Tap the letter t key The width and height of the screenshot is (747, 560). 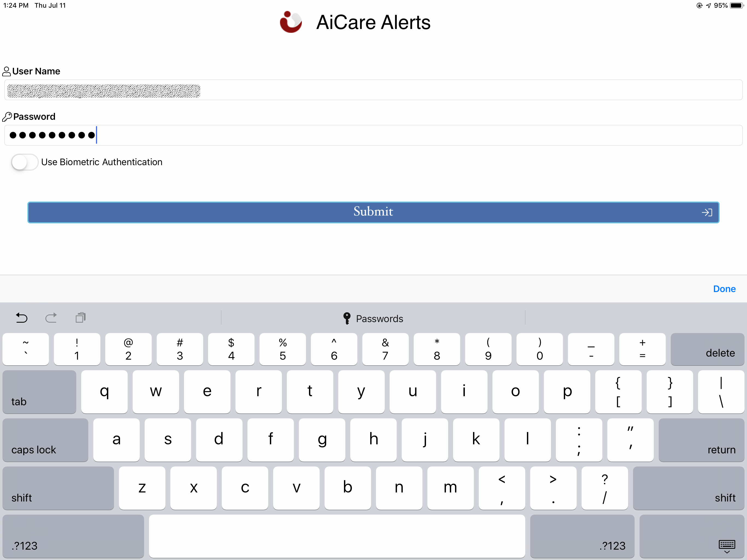coord(310,392)
